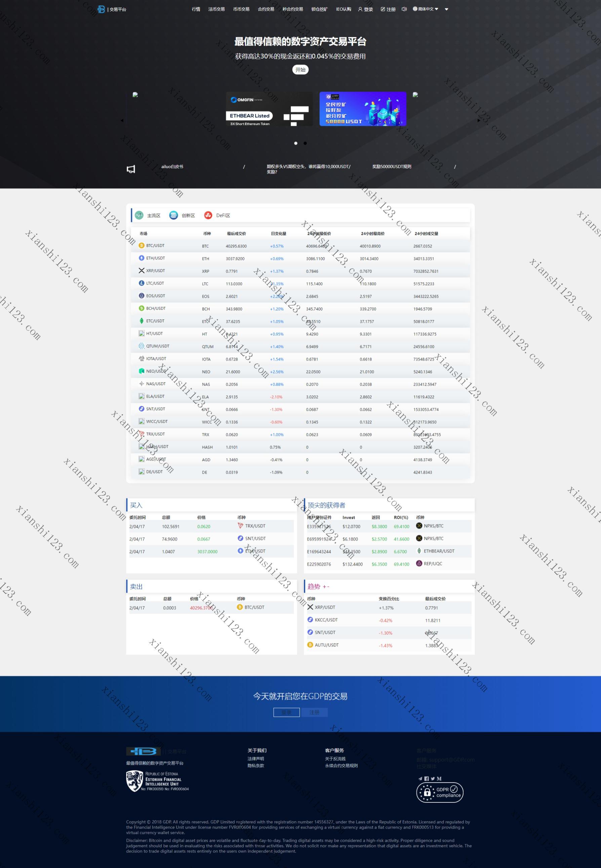Viewport: 601px width, 868px height.
Task: Open the 期权多头VS期权空头 announcement
Action: [309, 169]
